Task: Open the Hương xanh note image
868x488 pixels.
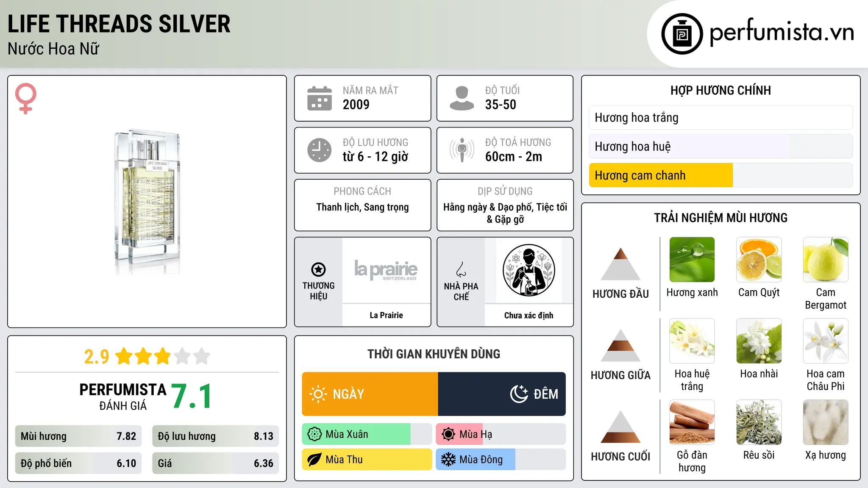Action: (x=692, y=260)
